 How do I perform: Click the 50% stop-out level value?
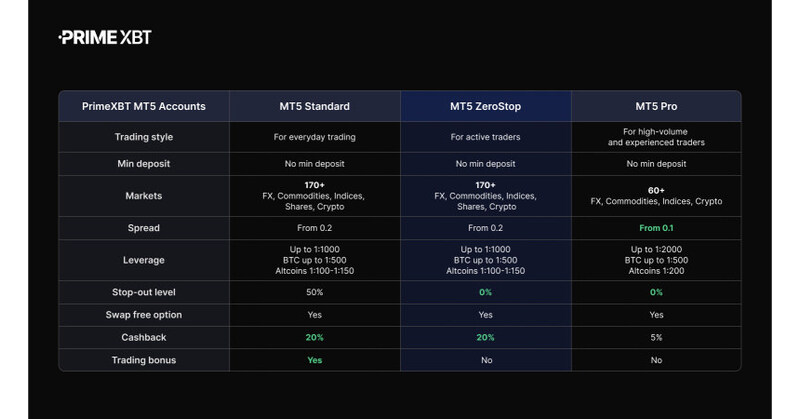pyautogui.click(x=314, y=292)
